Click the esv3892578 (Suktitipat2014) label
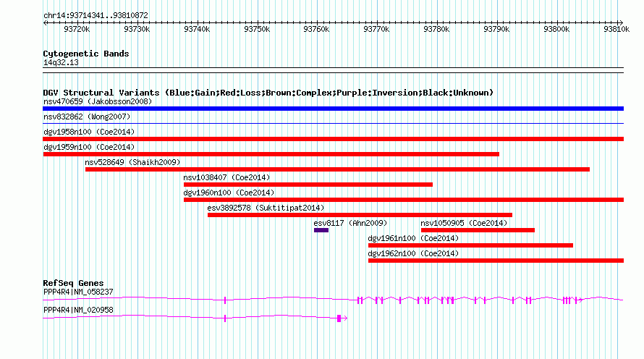The height and width of the screenshot is (359, 644). [x=266, y=208]
